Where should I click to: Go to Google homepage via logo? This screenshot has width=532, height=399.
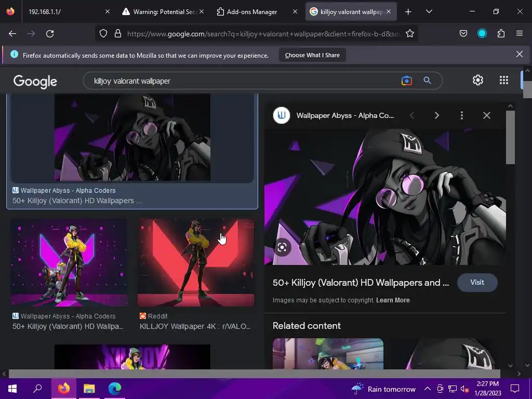point(35,82)
